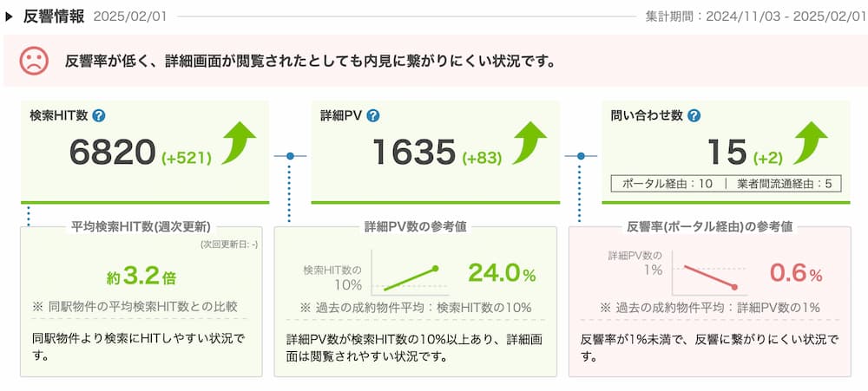Click the 業者間流通経由：5 breakdown label
Screen dimensions: 868x391
785,184
